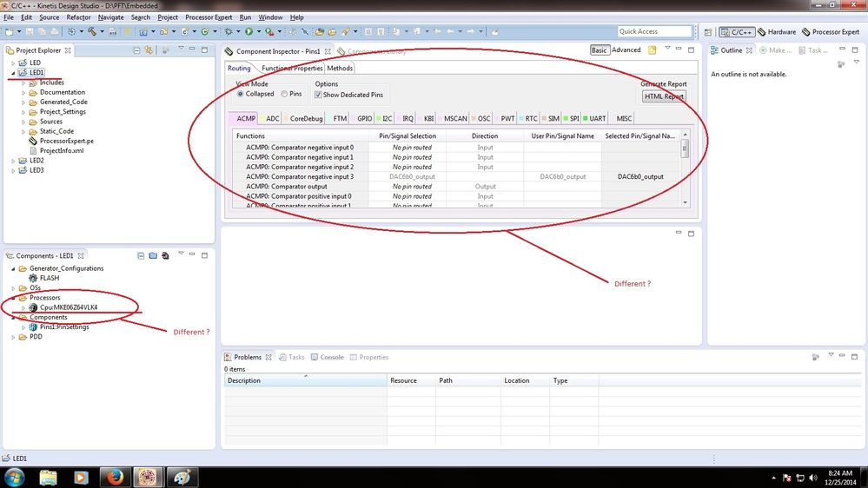Click the External Tools run icon in toolbar
Screen dimensions: 868x488
click(269, 31)
